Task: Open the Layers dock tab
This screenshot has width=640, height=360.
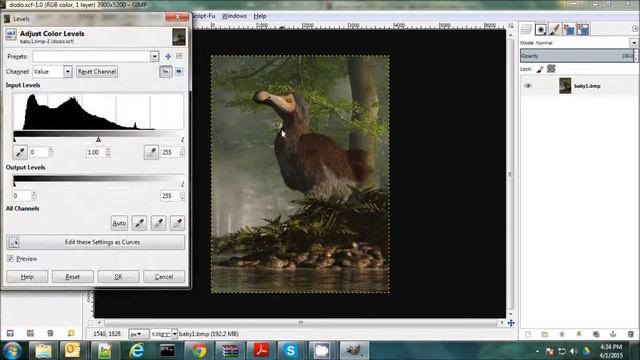Action: [x=526, y=29]
